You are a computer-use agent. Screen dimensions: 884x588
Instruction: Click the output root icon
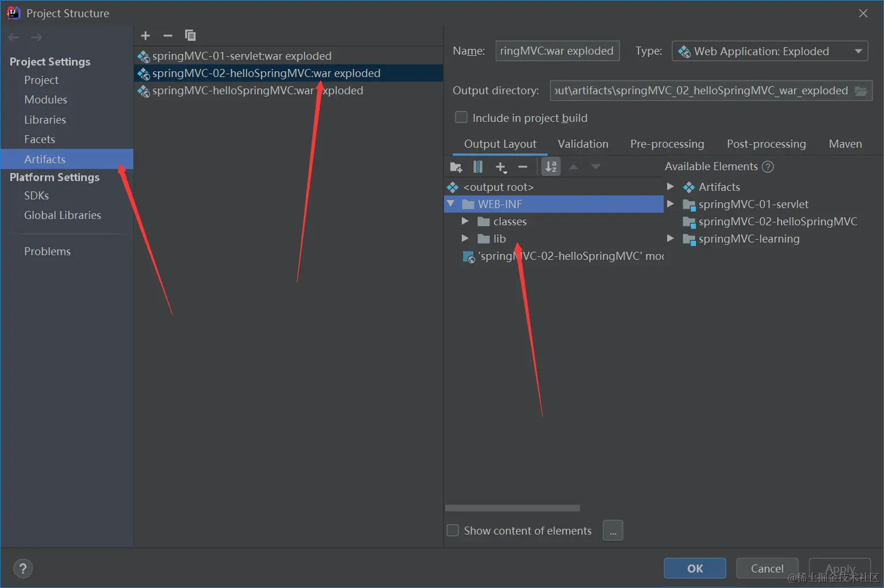(453, 187)
